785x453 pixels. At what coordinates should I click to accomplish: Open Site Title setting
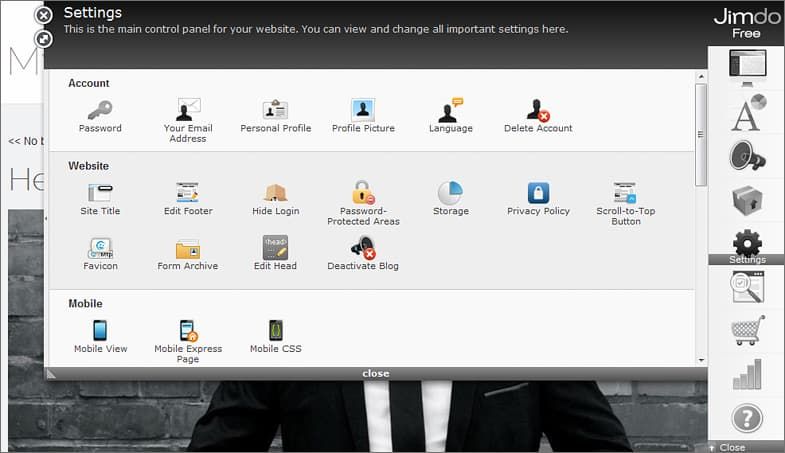[x=100, y=199]
